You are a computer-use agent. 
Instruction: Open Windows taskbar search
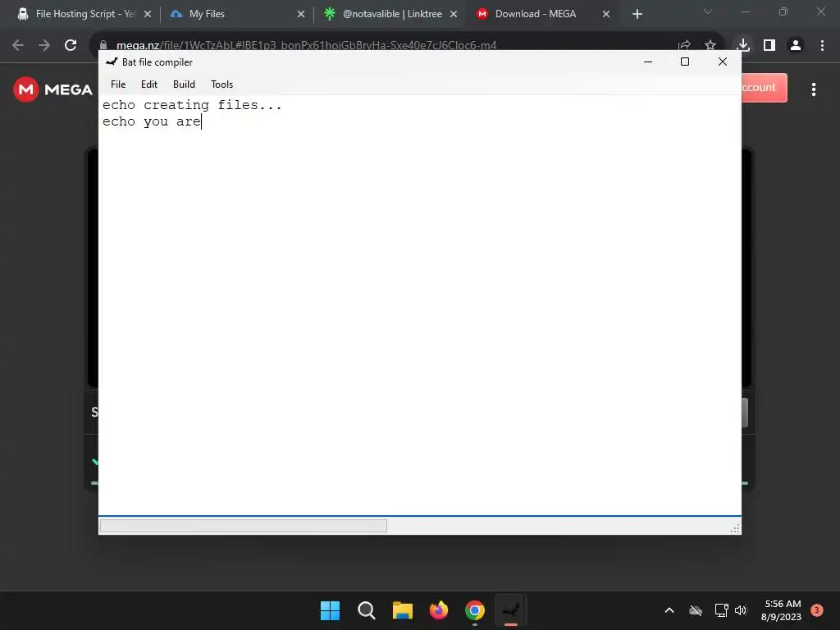(367, 610)
